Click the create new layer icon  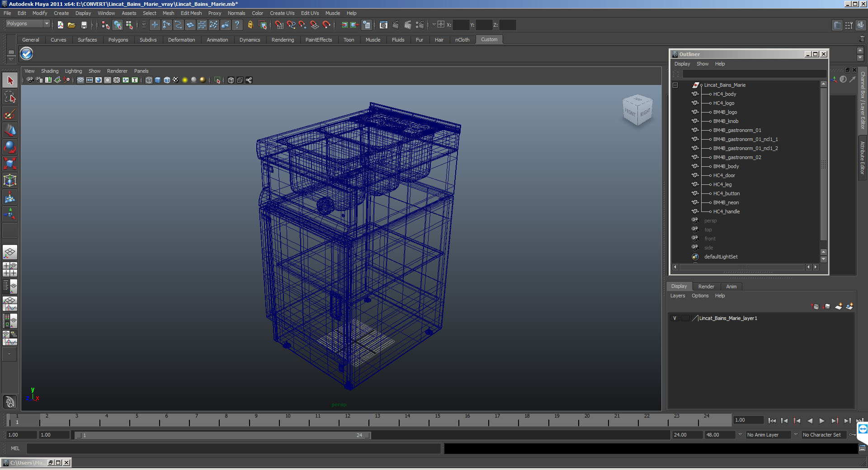[839, 306]
